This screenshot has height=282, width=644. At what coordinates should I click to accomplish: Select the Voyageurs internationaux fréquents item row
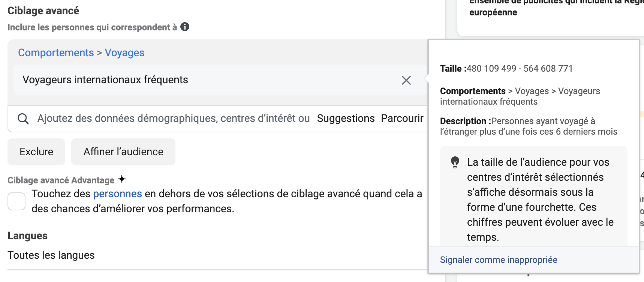coord(187,80)
